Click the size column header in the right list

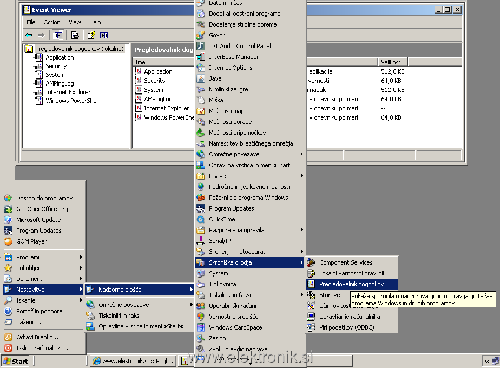click(x=393, y=62)
